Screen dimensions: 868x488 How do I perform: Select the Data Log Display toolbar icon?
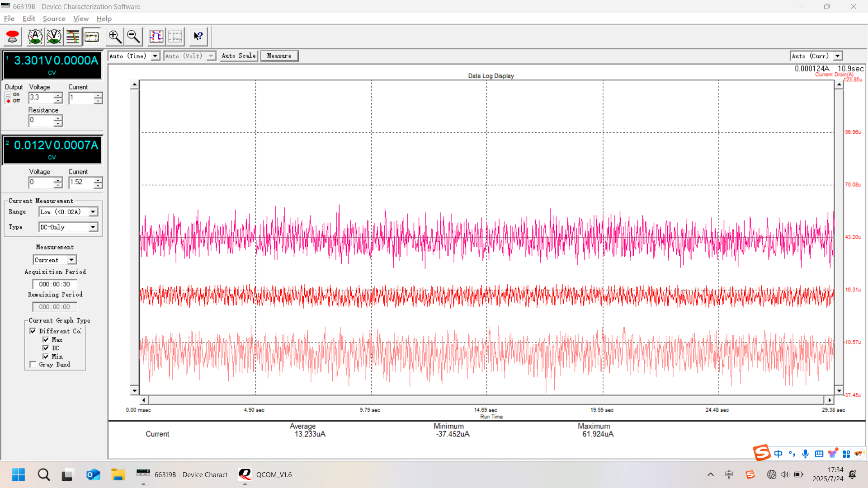click(92, 37)
